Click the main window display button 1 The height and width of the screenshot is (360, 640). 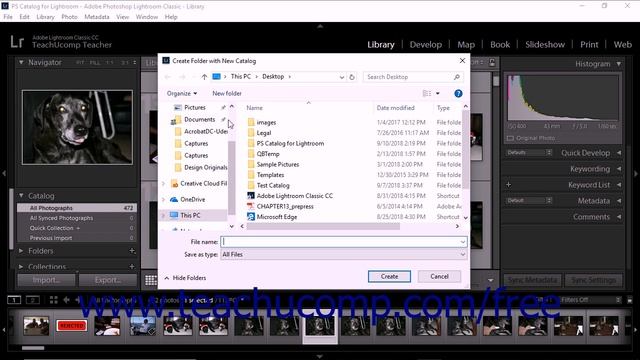tap(14, 300)
